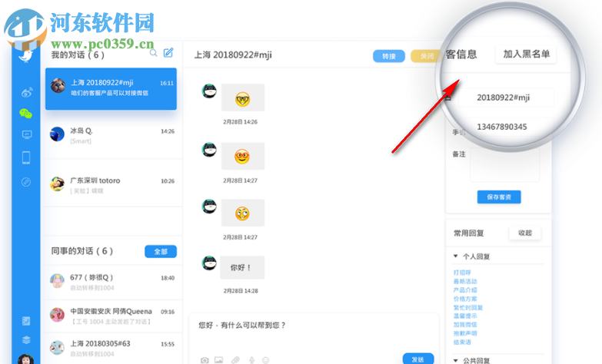Click the 备注 notes text area
The width and height of the screenshot is (602, 364).
coord(504,165)
